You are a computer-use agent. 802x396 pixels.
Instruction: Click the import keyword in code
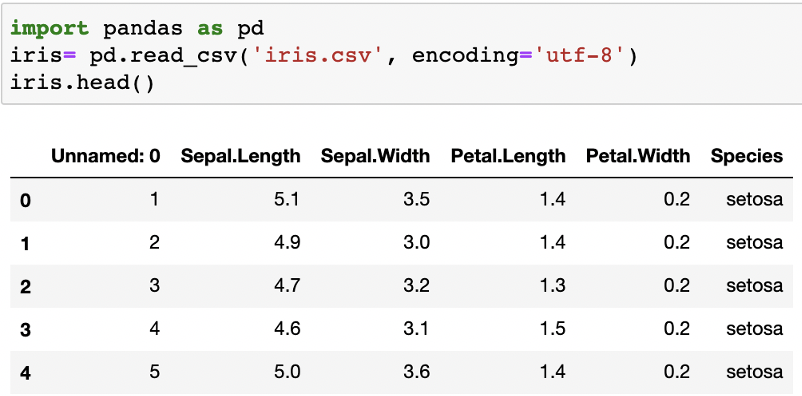click(50, 29)
